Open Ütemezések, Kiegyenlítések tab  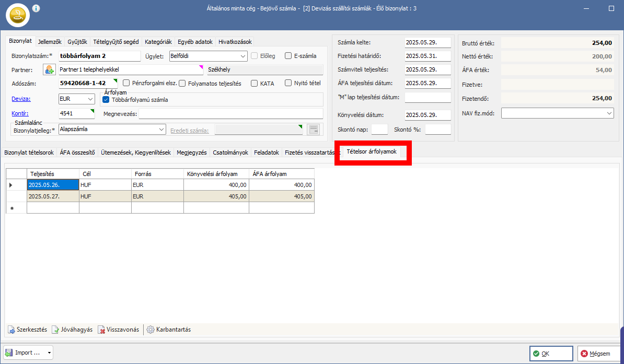point(136,152)
